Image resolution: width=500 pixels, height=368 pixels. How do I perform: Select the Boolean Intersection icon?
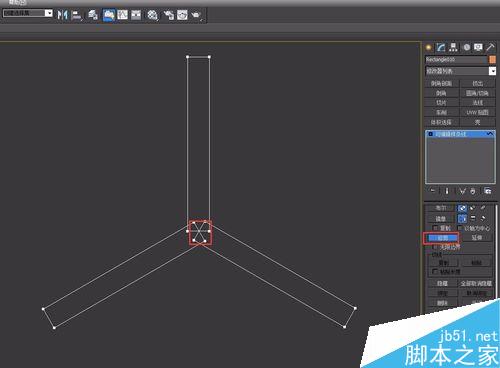point(483,208)
